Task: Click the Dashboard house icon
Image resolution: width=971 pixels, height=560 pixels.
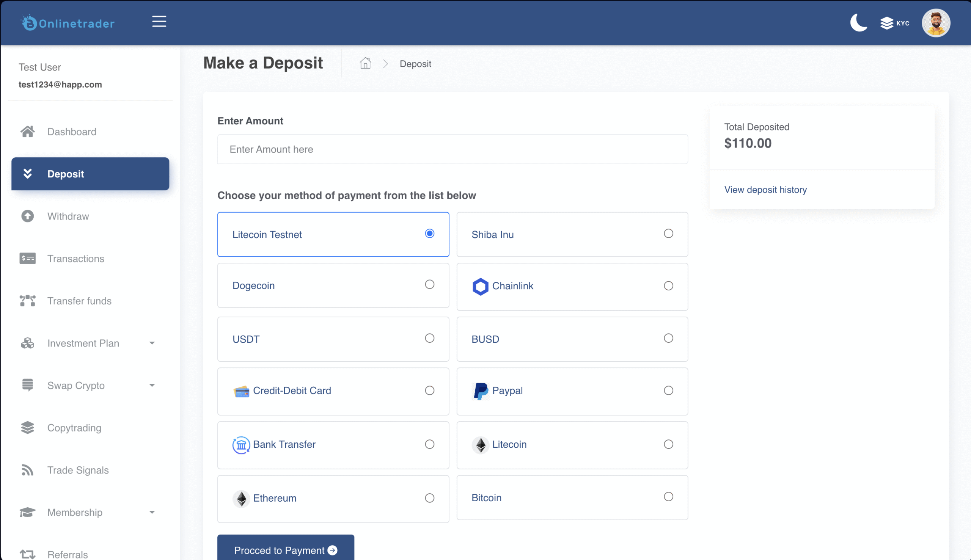Action: coord(27,132)
